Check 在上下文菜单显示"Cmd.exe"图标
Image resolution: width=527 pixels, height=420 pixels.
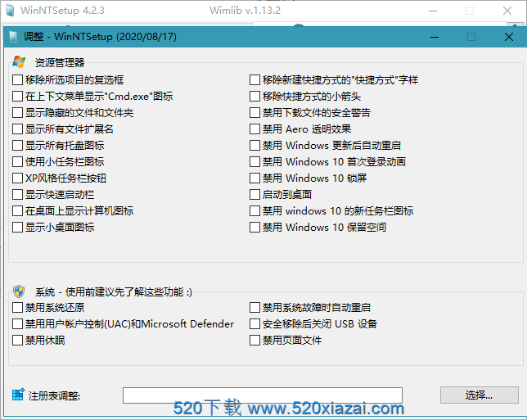[x=17, y=97]
